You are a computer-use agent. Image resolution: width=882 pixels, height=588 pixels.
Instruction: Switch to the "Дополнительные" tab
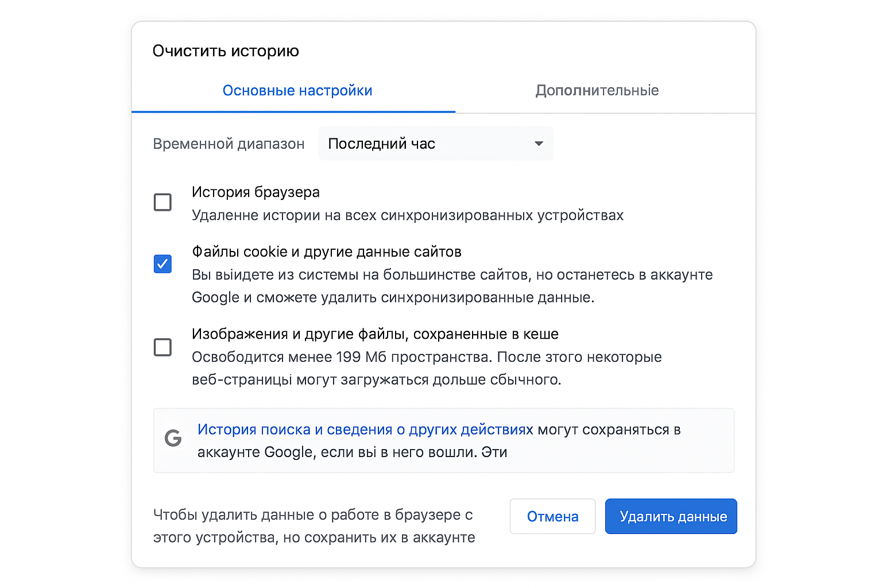pos(597,90)
